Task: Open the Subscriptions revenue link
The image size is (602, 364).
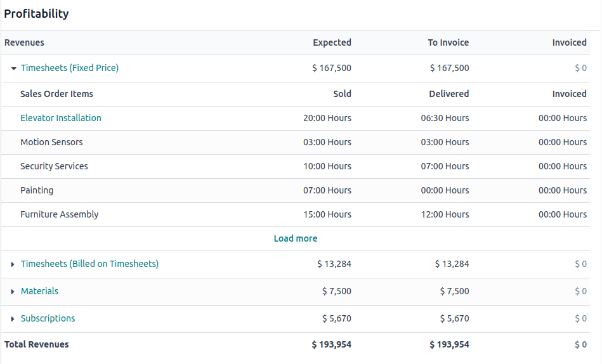Action: tap(48, 318)
